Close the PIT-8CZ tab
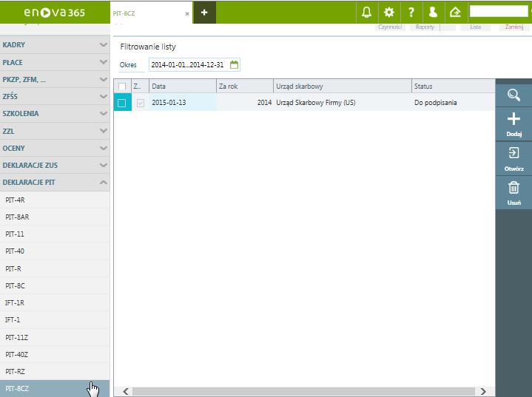The height and width of the screenshot is (397, 532). pyautogui.click(x=187, y=14)
